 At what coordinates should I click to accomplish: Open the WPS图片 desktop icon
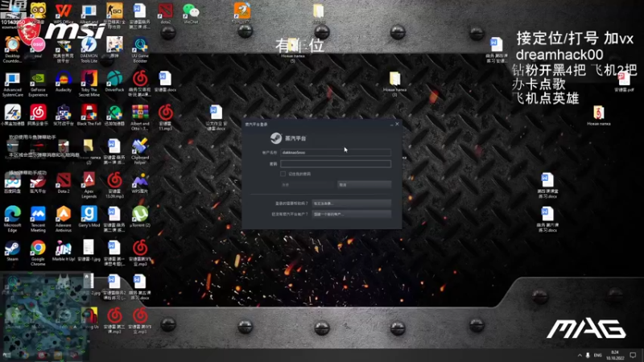pyautogui.click(x=140, y=183)
